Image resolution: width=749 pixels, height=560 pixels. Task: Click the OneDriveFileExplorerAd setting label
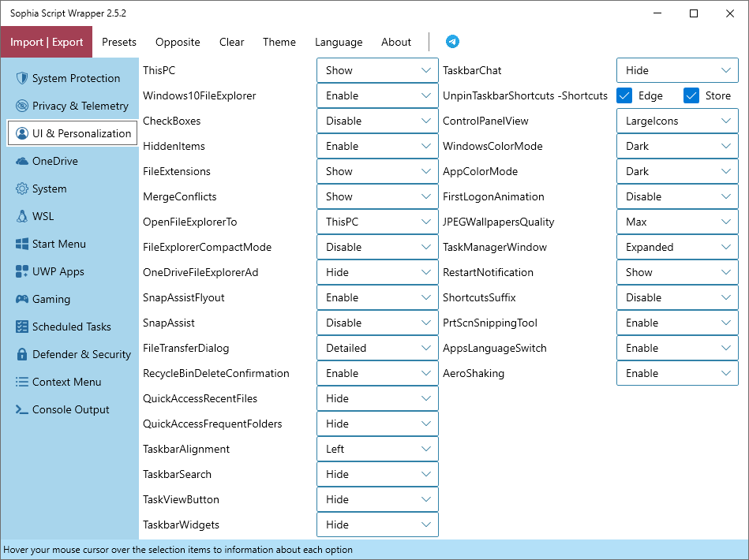[200, 272]
